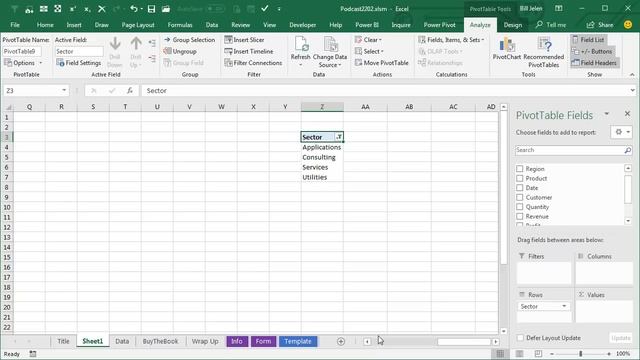This screenshot has width=640, height=360.
Task: Refresh the PivotTable data
Action: [x=300, y=52]
